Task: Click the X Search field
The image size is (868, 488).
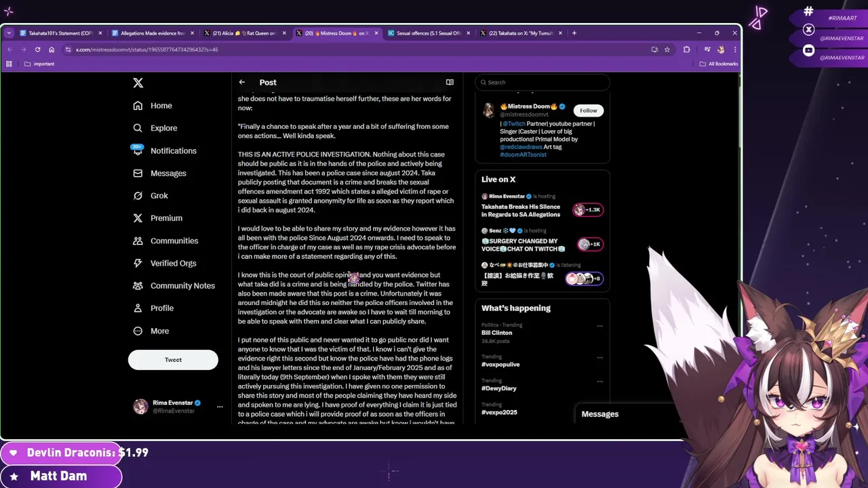Action: click(x=542, y=82)
